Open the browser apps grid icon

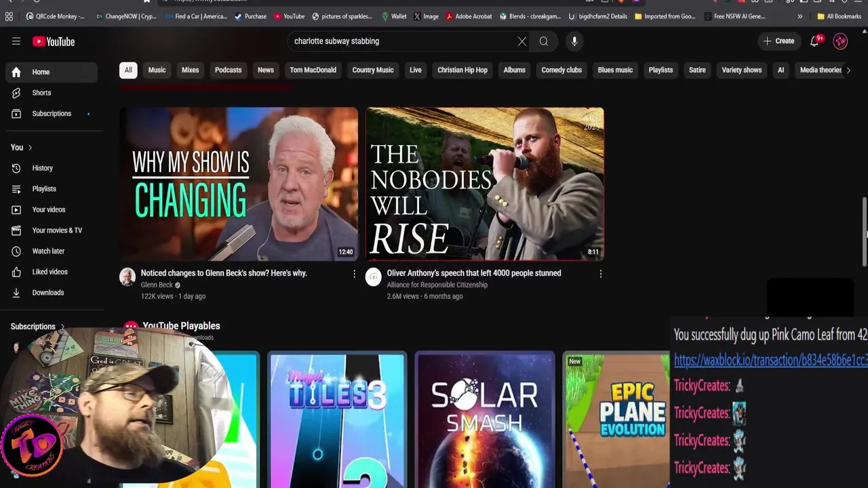pyautogui.click(x=9, y=16)
